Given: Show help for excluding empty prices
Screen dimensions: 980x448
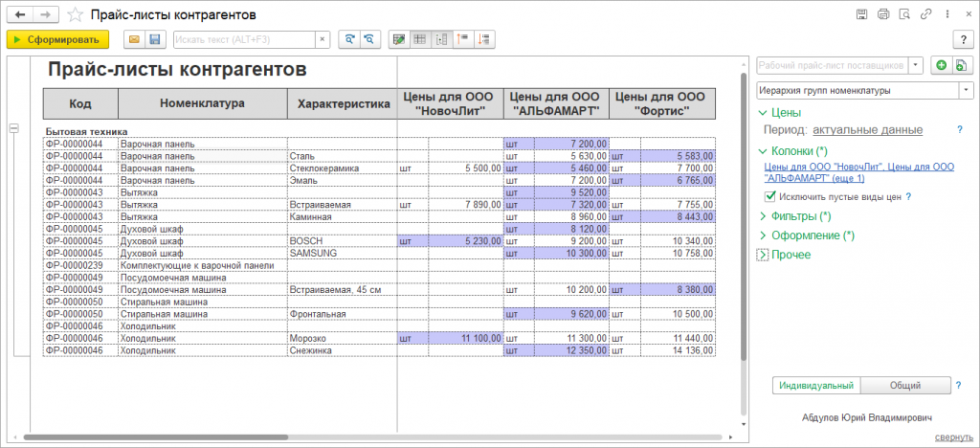Looking at the screenshot, I should [908, 197].
